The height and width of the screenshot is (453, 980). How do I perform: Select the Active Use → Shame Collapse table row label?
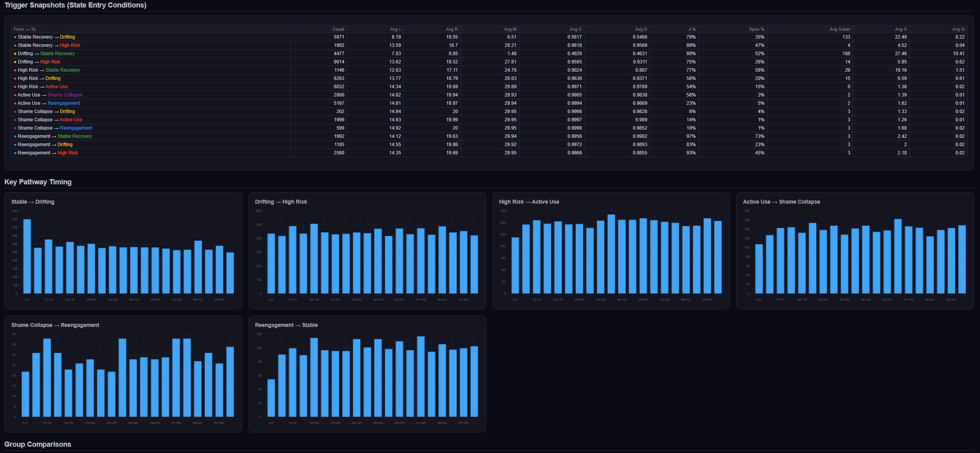tap(48, 95)
